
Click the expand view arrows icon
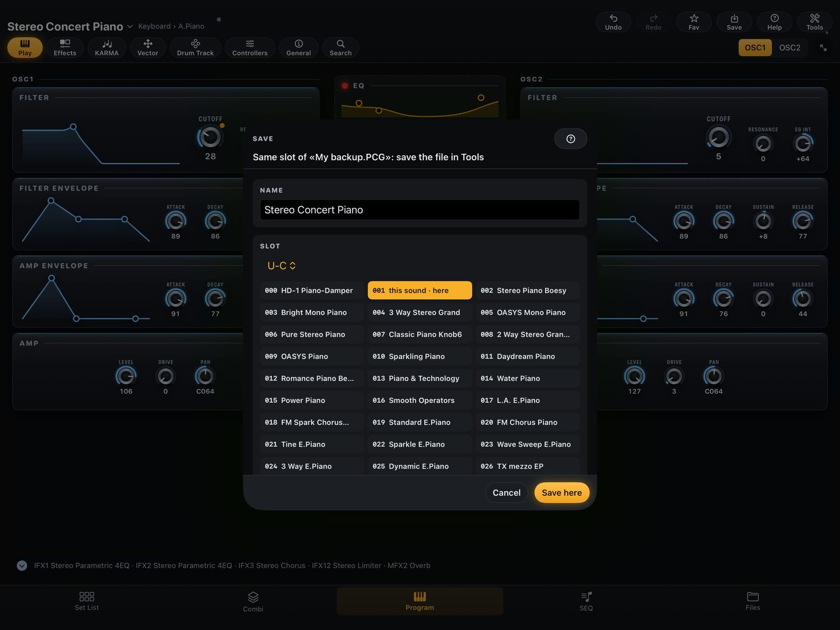[x=823, y=48]
